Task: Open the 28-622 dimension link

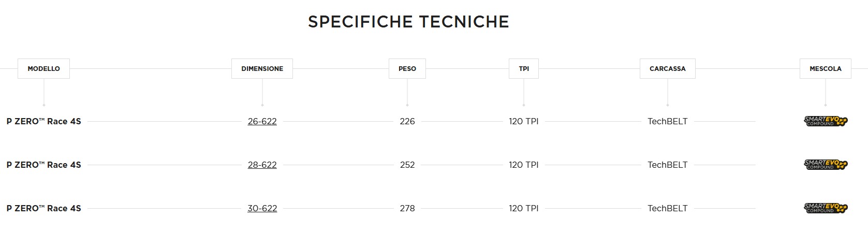Action: [x=262, y=165]
